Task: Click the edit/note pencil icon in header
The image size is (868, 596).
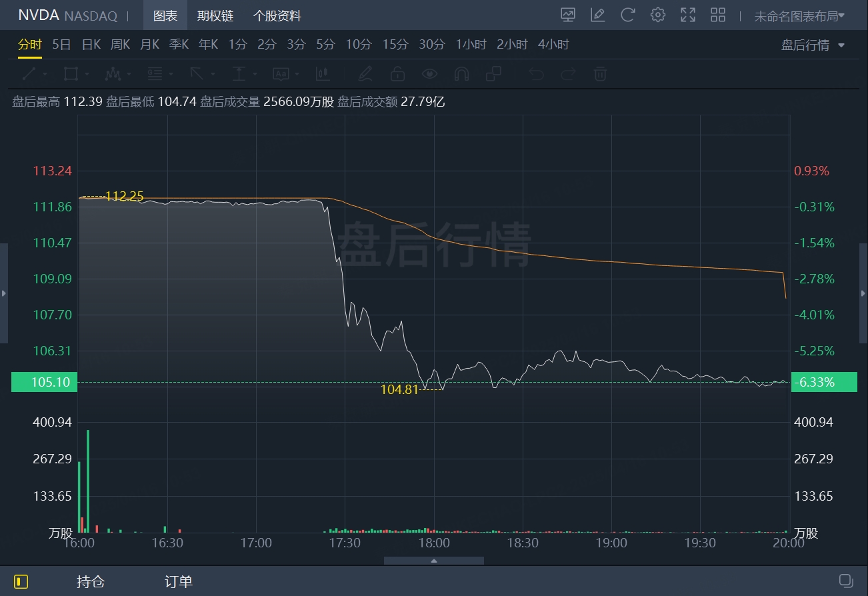Action: 597,15
